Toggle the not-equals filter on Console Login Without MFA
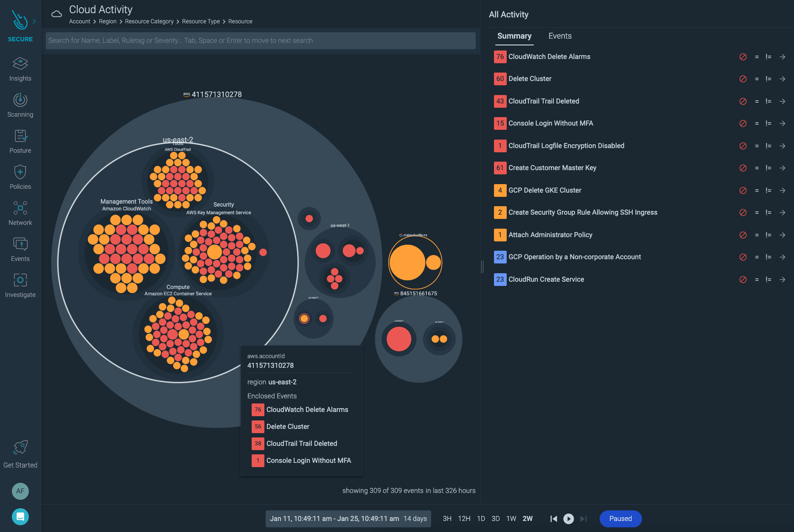The width and height of the screenshot is (794, 532). 769,123
